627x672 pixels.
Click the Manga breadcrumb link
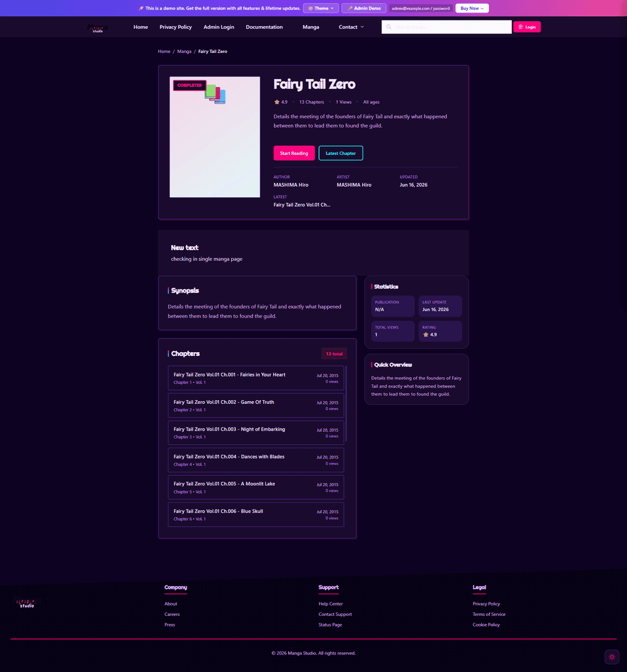(184, 52)
